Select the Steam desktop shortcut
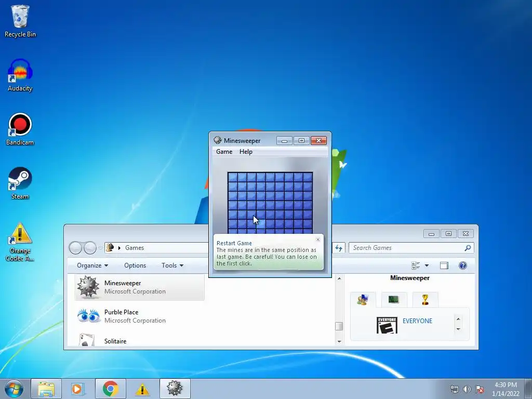The height and width of the screenshot is (399, 532). click(x=20, y=183)
